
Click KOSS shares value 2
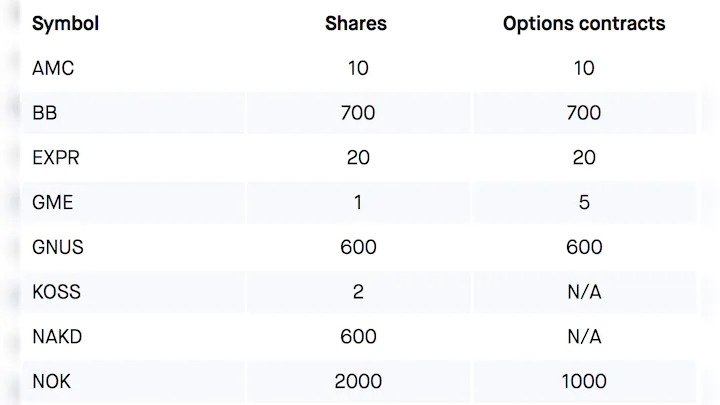coord(358,292)
